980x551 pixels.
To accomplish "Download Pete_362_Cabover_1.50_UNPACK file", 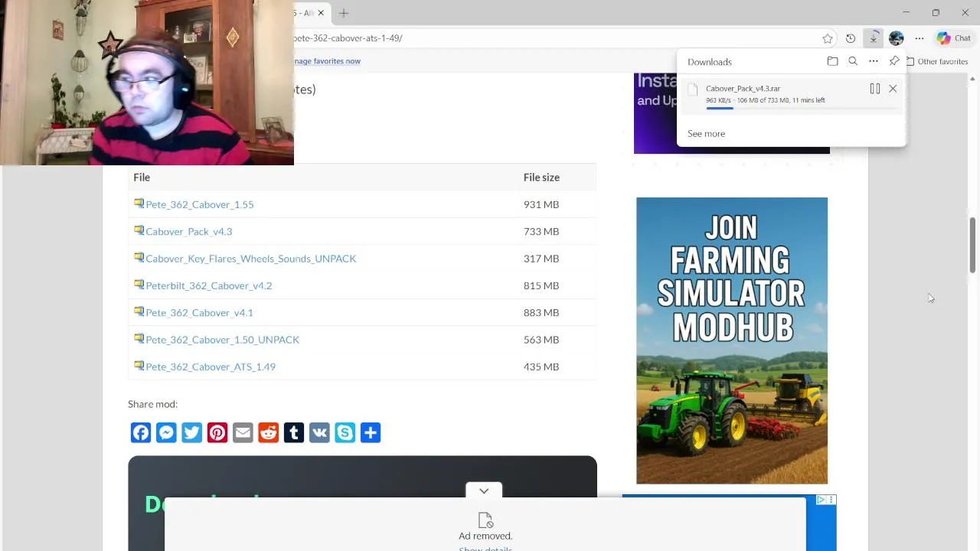I will [222, 340].
